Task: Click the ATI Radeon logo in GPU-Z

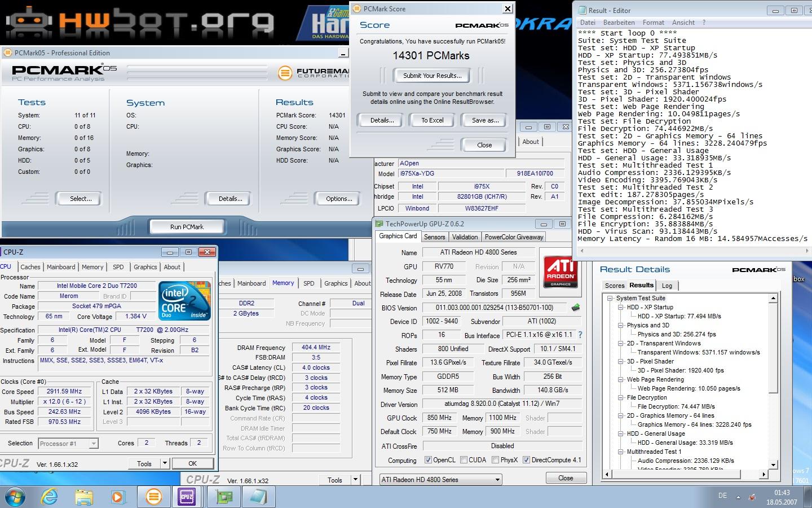Action: tap(561, 271)
